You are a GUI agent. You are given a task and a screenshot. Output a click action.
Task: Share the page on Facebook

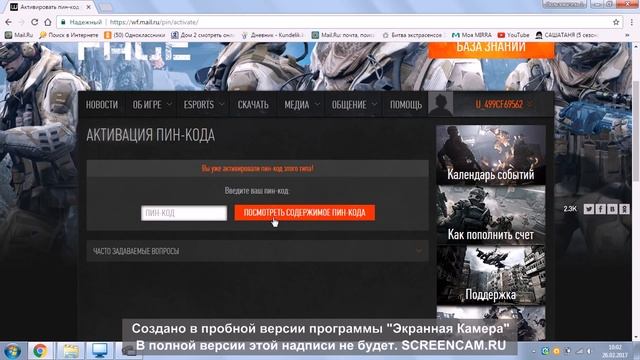click(600, 209)
